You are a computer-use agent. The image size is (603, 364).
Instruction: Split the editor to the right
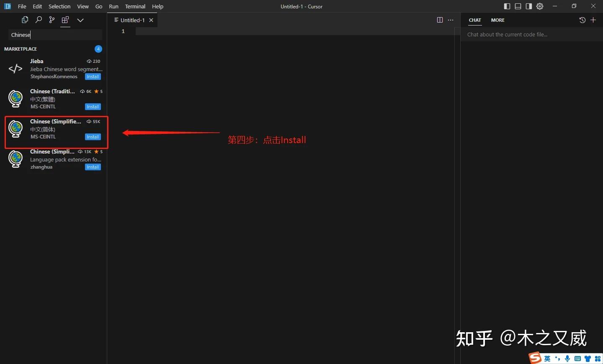coord(440,20)
